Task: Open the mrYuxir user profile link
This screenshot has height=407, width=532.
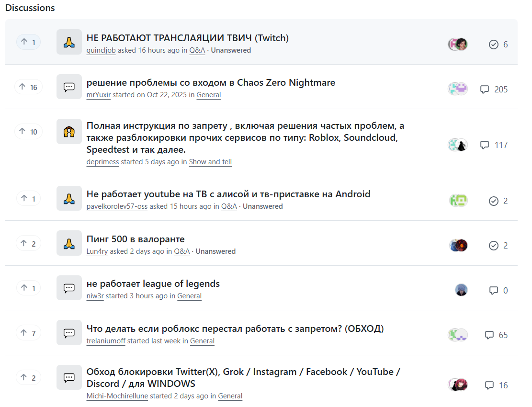Action: (98, 95)
